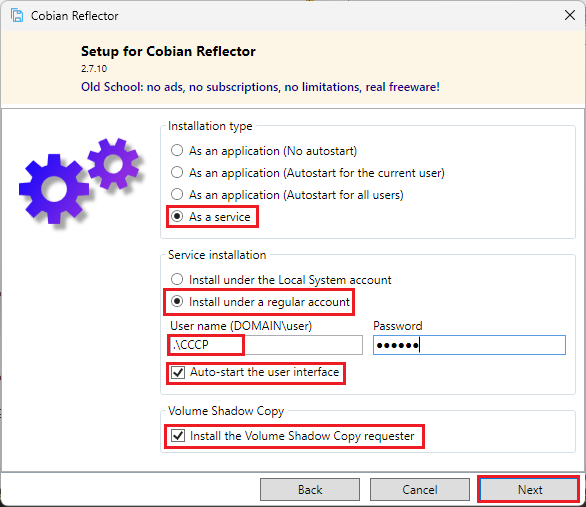Cancel the Cobian Reflector setup

tap(420, 489)
